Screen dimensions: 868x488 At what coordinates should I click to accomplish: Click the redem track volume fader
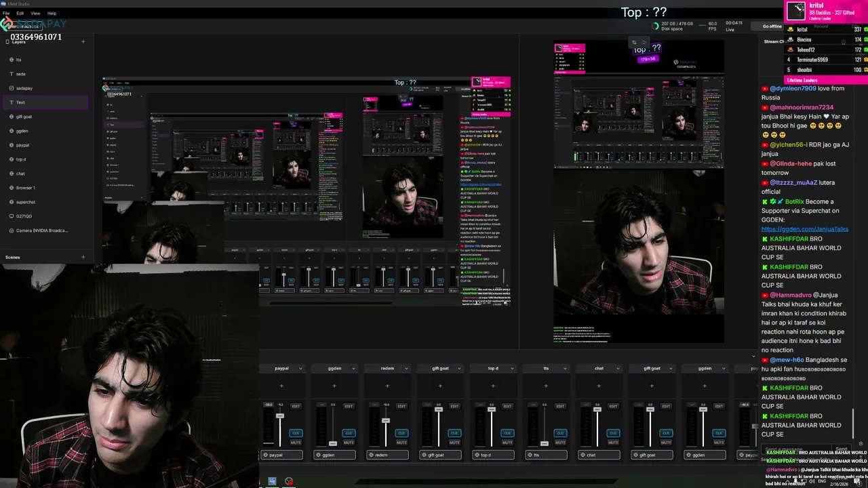click(385, 421)
